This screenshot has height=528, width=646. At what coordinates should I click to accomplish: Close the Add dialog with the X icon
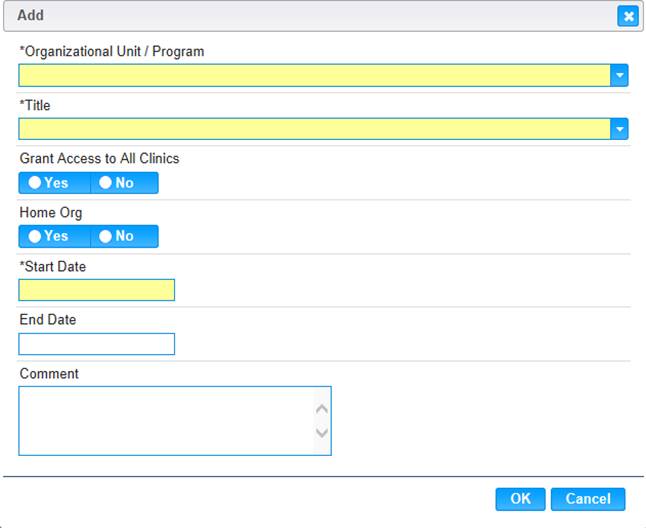click(x=627, y=16)
